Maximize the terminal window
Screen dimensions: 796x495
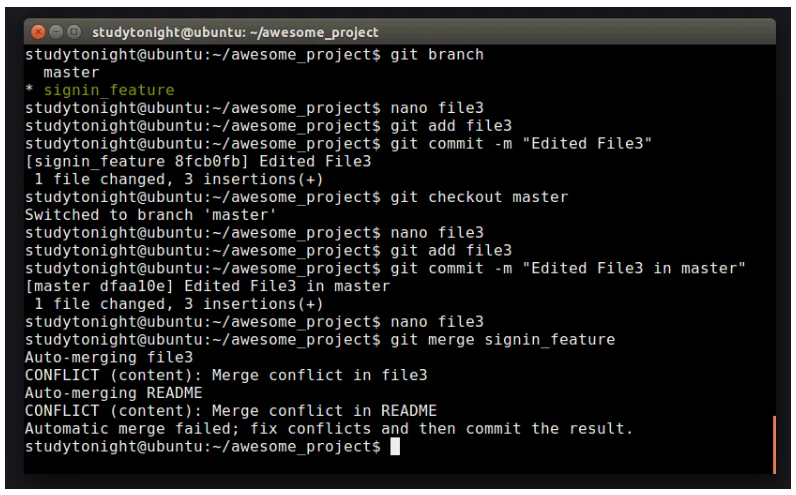(x=73, y=32)
